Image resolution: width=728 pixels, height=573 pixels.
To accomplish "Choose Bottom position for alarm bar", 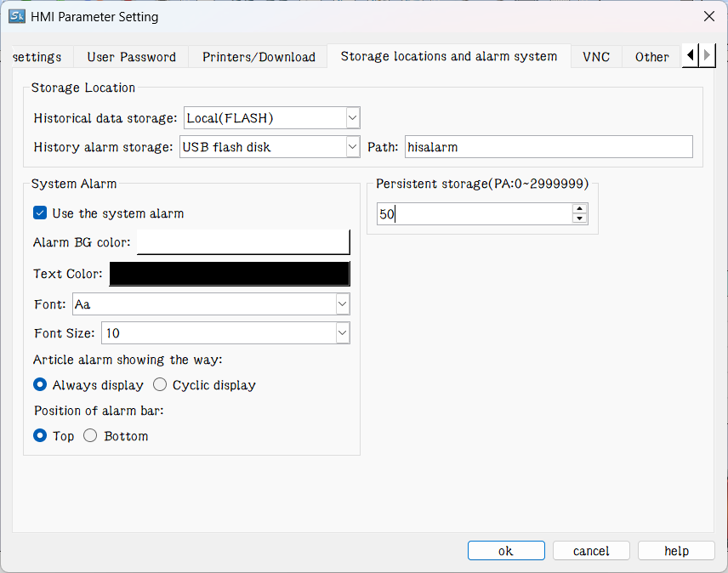I will point(91,436).
